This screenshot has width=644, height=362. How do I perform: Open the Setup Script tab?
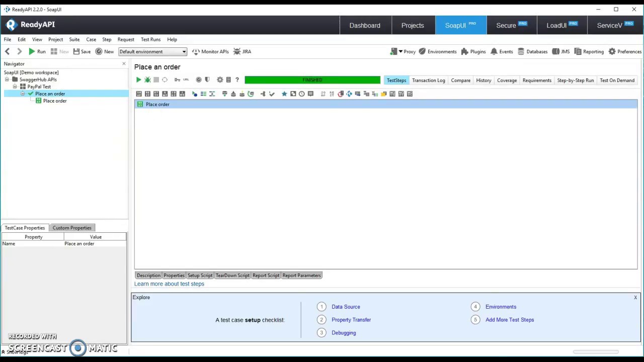pos(200,275)
